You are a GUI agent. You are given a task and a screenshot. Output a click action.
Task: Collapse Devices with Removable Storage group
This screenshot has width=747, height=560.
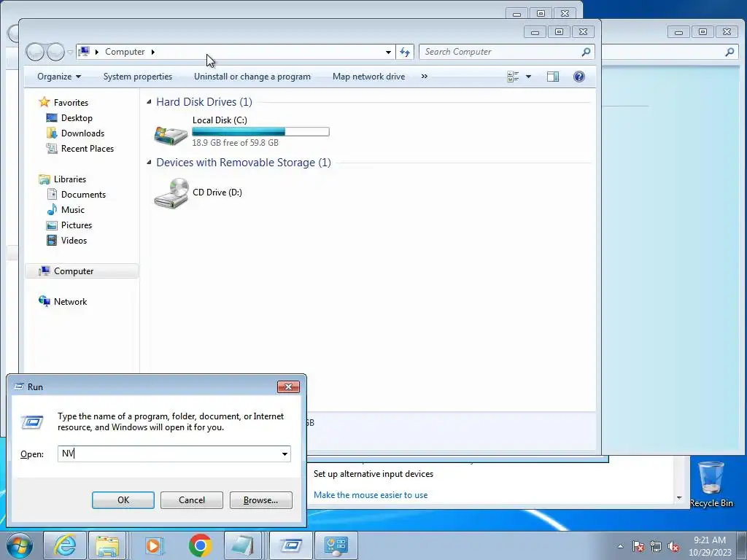tap(149, 163)
